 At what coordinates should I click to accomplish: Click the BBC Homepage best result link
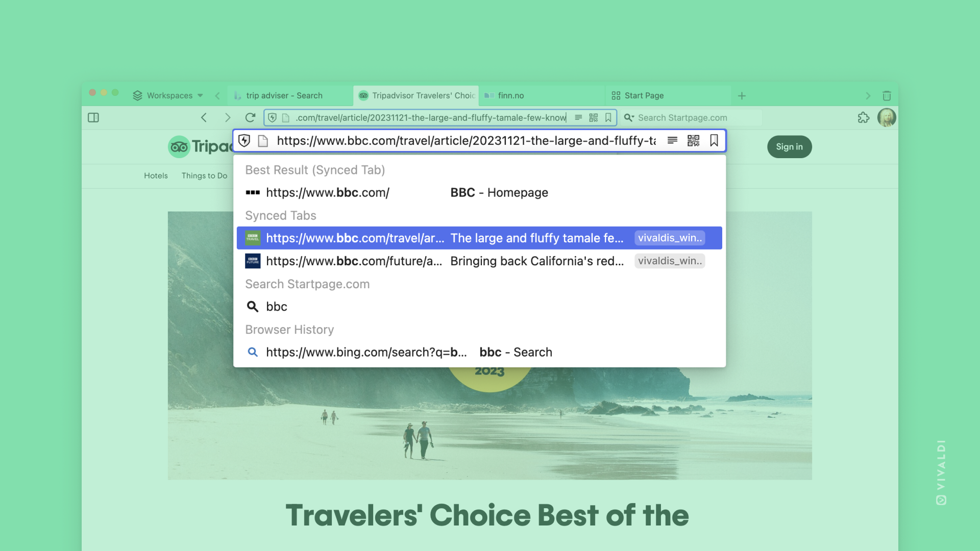pos(479,192)
